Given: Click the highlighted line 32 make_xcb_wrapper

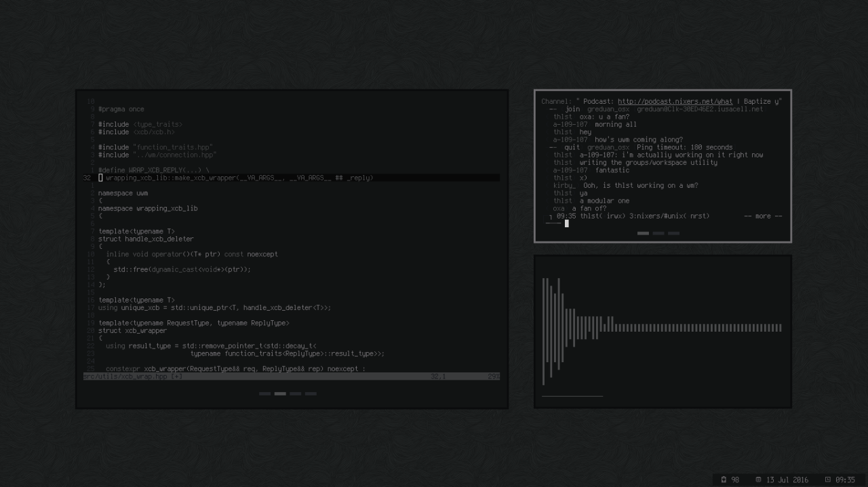Looking at the screenshot, I should tap(292, 178).
